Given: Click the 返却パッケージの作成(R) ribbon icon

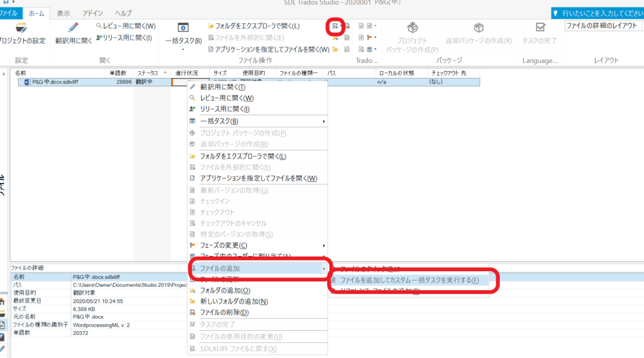Looking at the screenshot, I should click(479, 28).
